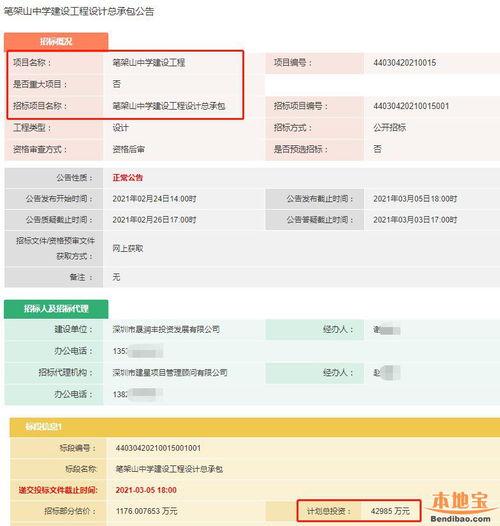The width and height of the screenshot is (500, 526).
Task: Click office phone starting with 135
Action: 138,351
